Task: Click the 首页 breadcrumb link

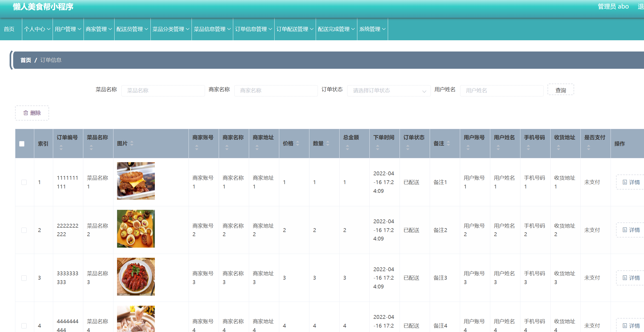Action: click(25, 60)
